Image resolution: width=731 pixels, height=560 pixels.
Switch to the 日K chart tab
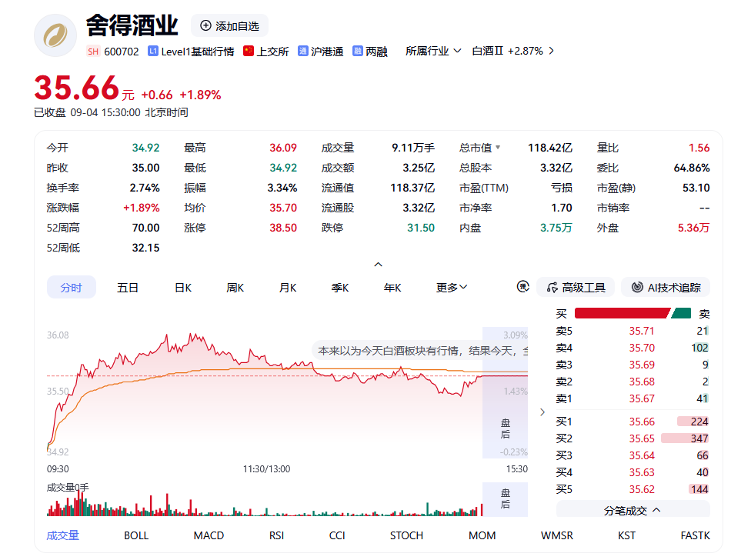[x=183, y=288]
